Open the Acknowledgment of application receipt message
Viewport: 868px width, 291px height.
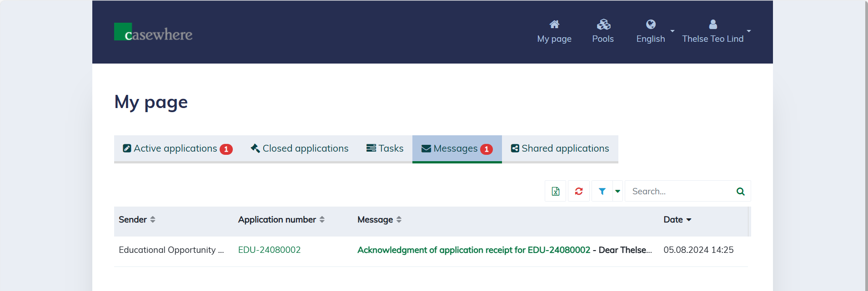pyautogui.click(x=473, y=250)
